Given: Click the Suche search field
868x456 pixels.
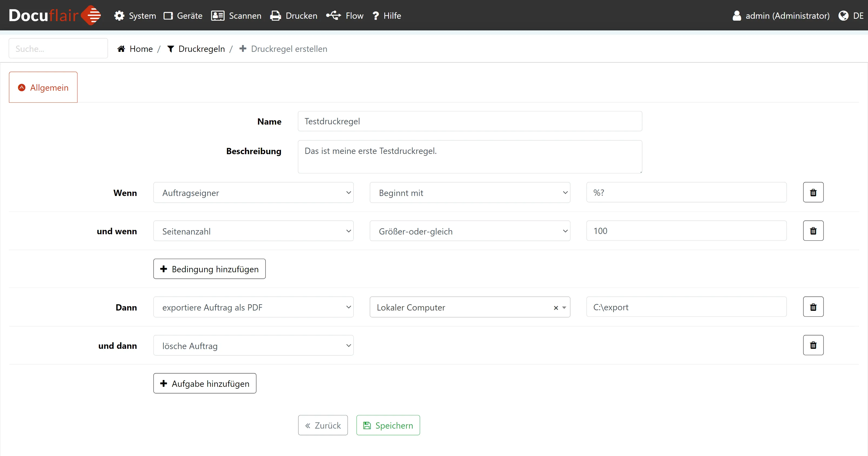Looking at the screenshot, I should 58,49.
